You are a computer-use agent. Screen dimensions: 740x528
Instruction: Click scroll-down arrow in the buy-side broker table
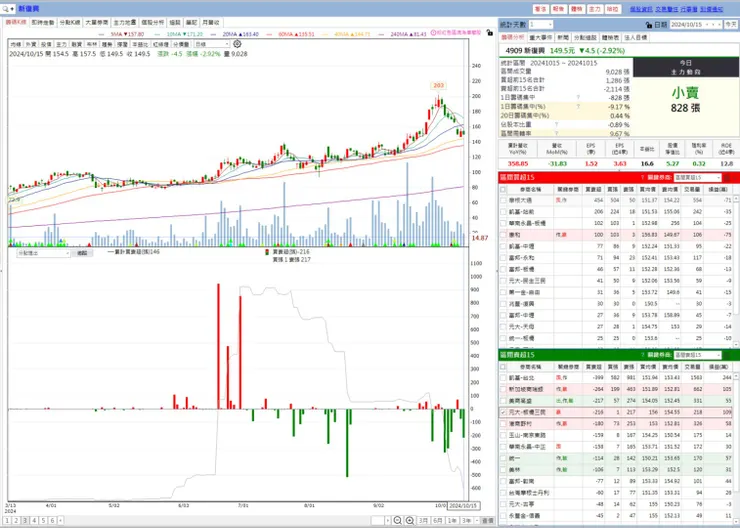pyautogui.click(x=736, y=345)
